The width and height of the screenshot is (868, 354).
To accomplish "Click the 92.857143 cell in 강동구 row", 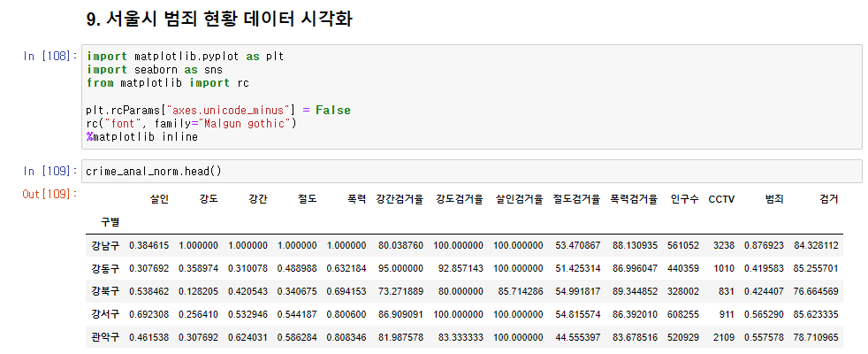I will point(461,268).
